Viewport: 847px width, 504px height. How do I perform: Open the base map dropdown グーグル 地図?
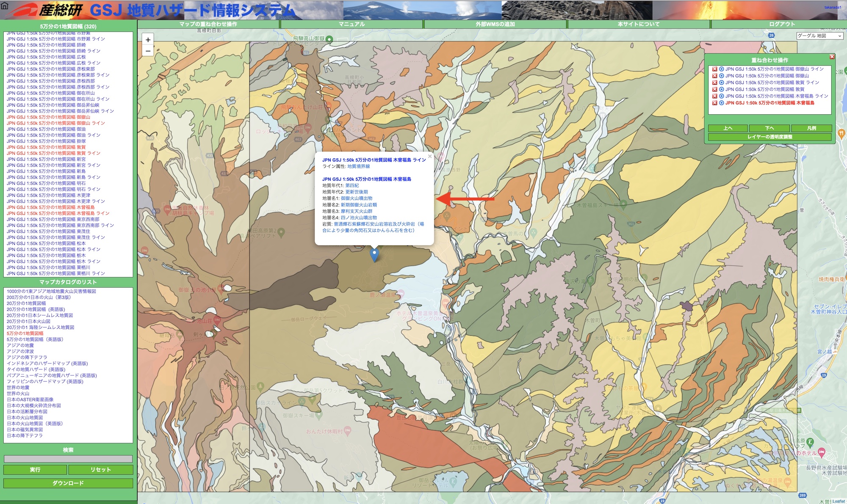click(819, 36)
